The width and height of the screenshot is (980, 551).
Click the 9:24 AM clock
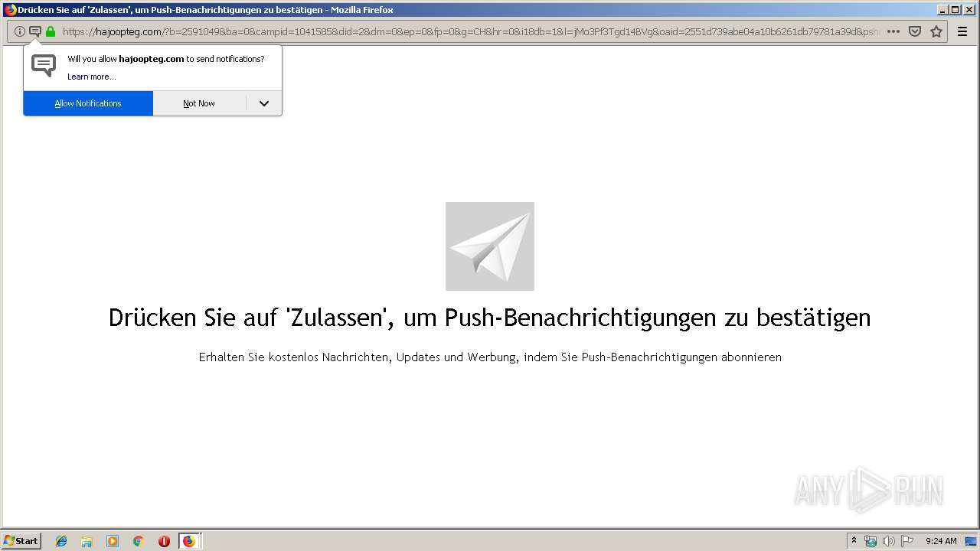click(941, 541)
